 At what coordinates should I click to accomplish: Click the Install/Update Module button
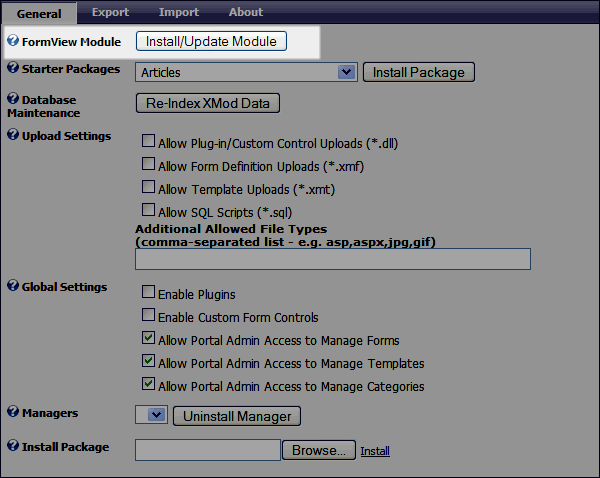pyautogui.click(x=211, y=41)
